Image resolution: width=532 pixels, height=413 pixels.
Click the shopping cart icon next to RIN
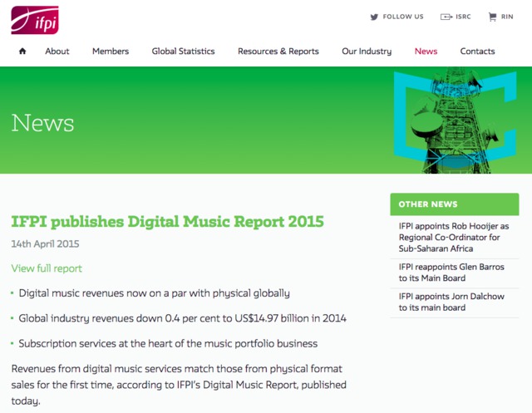[x=492, y=17]
